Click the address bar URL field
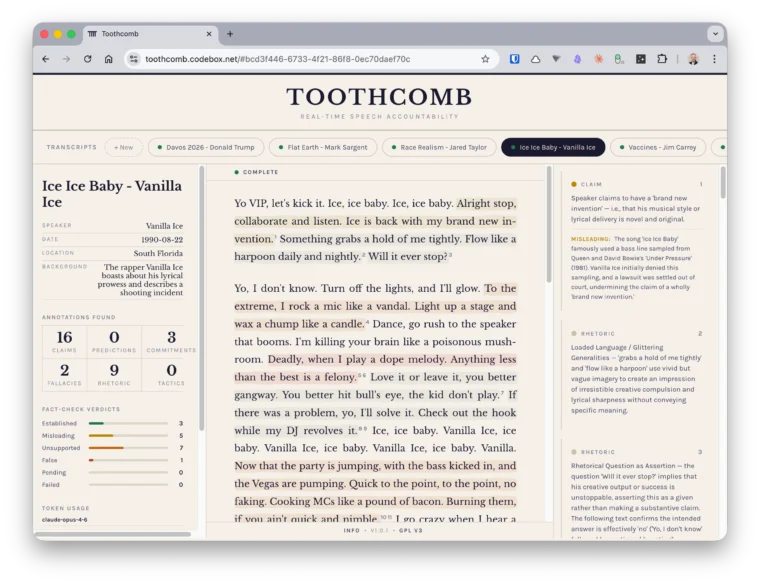Image resolution: width=760 pixels, height=584 pixels. point(310,59)
